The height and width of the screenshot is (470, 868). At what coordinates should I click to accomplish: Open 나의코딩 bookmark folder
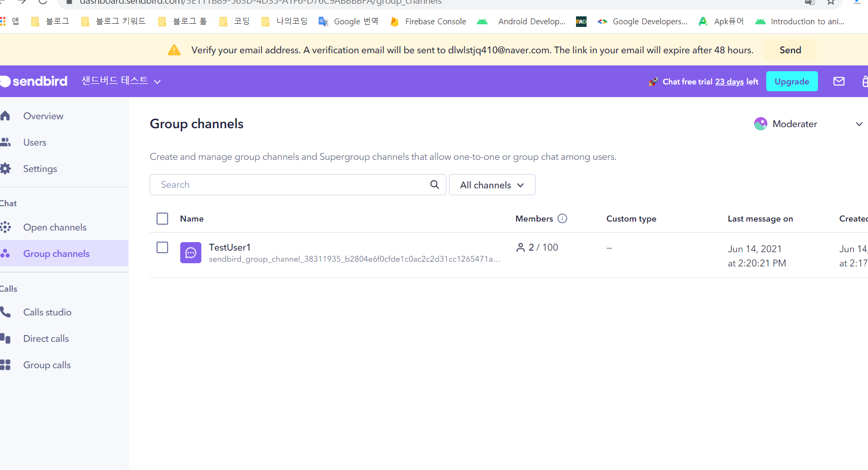click(285, 22)
